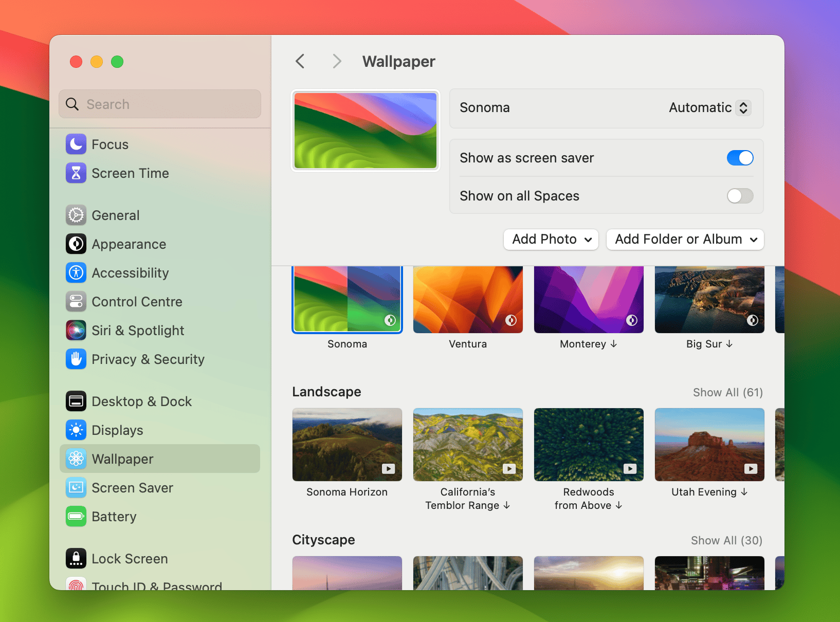Click the Siri & Spotlight icon

pos(76,331)
